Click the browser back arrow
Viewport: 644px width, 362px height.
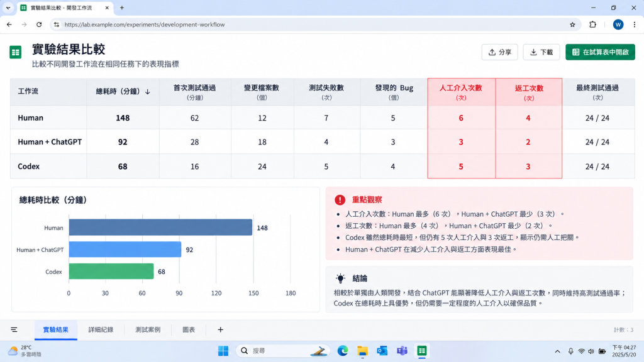coord(9,25)
